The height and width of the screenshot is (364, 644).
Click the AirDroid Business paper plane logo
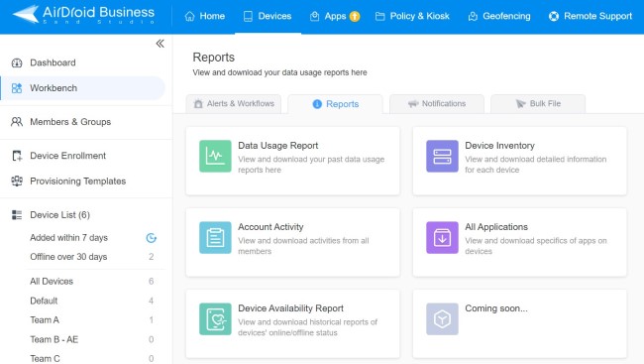[26, 15]
